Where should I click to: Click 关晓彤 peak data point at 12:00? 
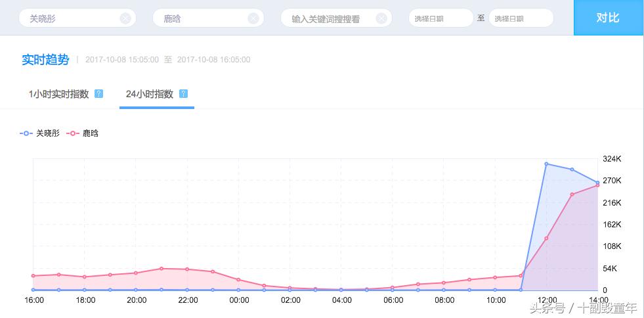[546, 164]
